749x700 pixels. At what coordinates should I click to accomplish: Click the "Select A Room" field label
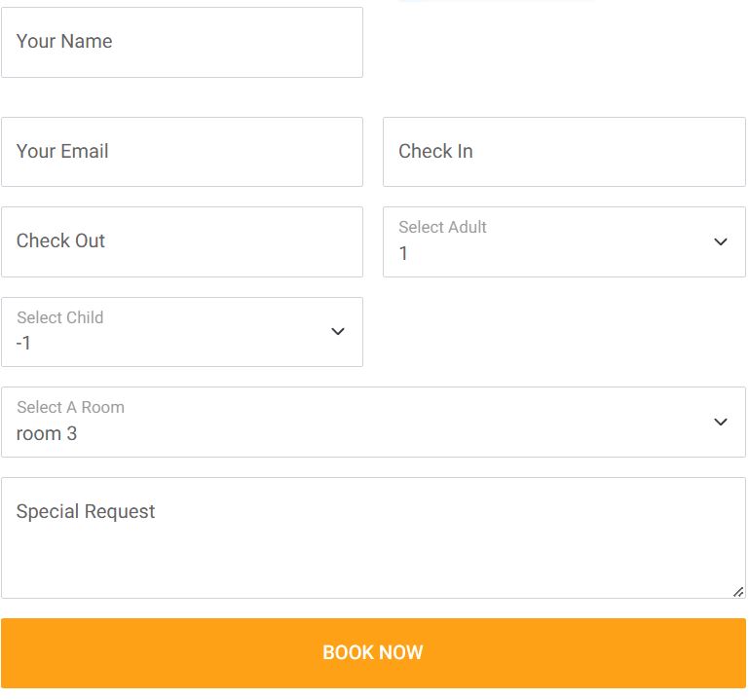[x=71, y=407]
